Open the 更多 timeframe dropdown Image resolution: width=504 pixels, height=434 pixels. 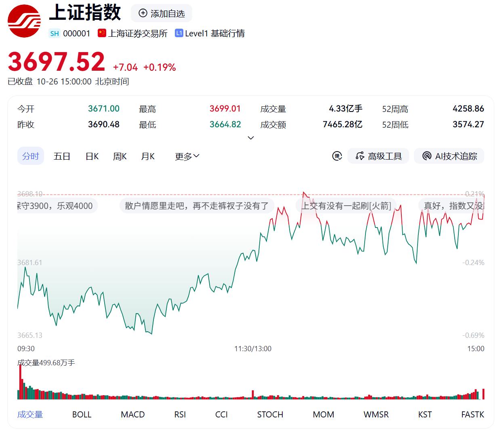[187, 156]
